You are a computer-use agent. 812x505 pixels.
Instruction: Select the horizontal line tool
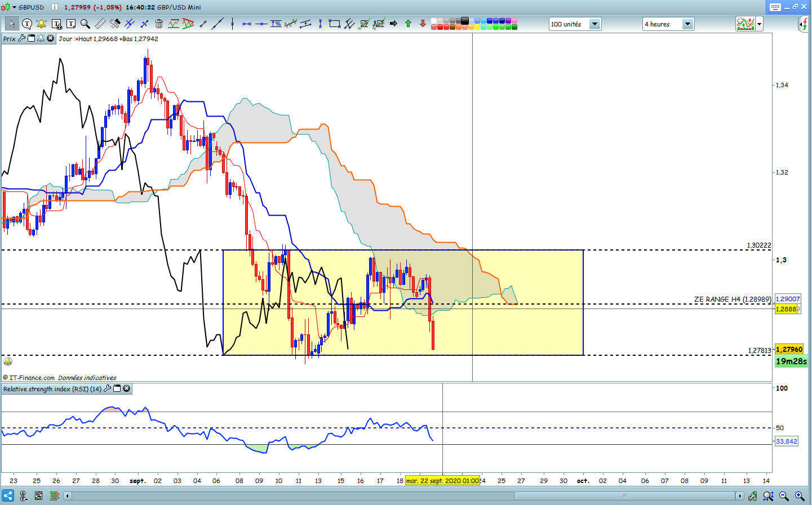pos(261,24)
